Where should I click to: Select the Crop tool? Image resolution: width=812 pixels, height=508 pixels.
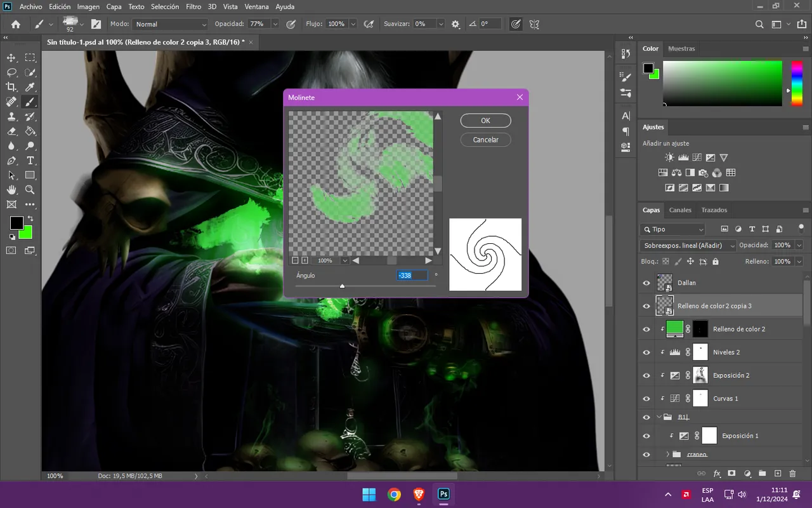11,87
